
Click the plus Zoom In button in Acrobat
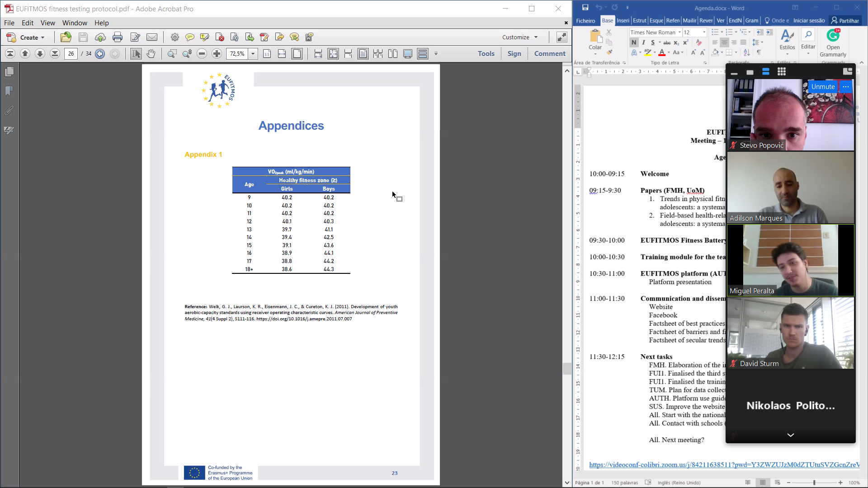click(217, 54)
